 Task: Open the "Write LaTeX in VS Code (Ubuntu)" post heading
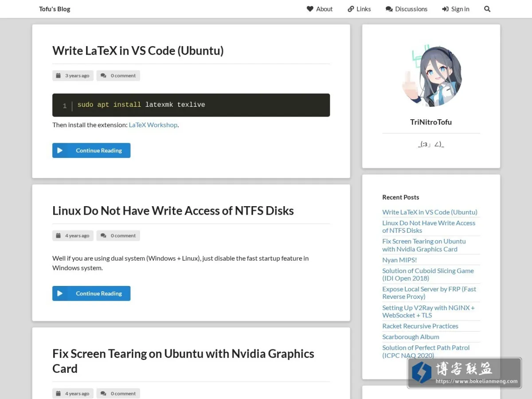(x=138, y=51)
